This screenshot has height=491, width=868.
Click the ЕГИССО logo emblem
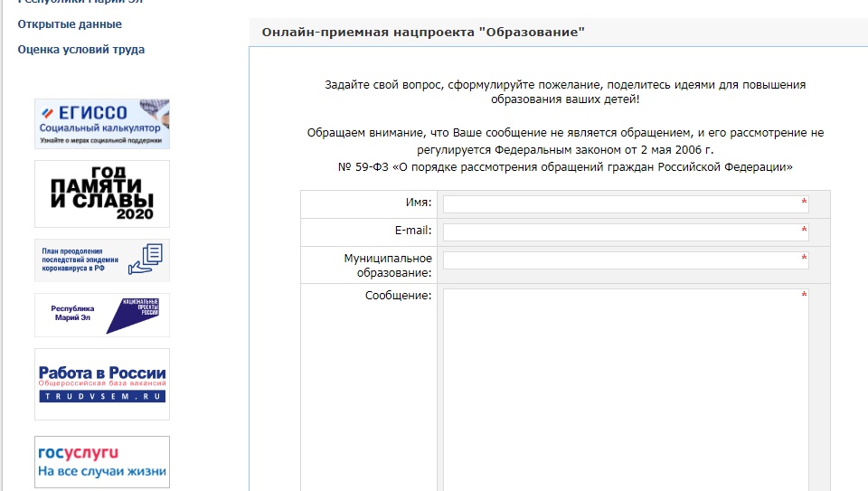pos(49,113)
